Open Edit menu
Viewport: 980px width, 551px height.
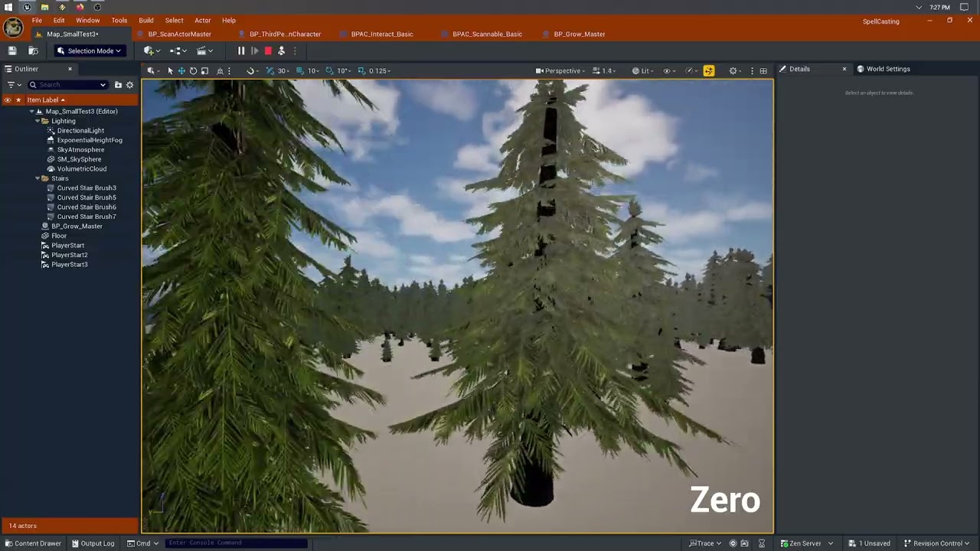coord(59,21)
